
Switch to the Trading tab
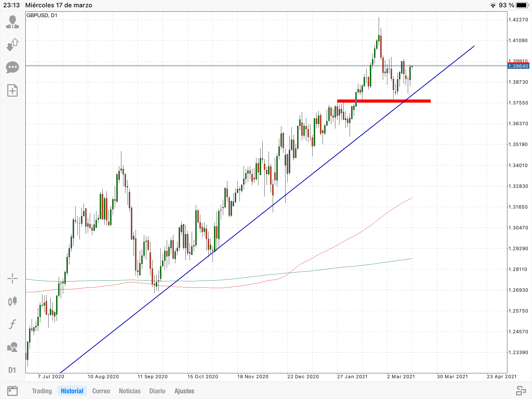[42, 391]
